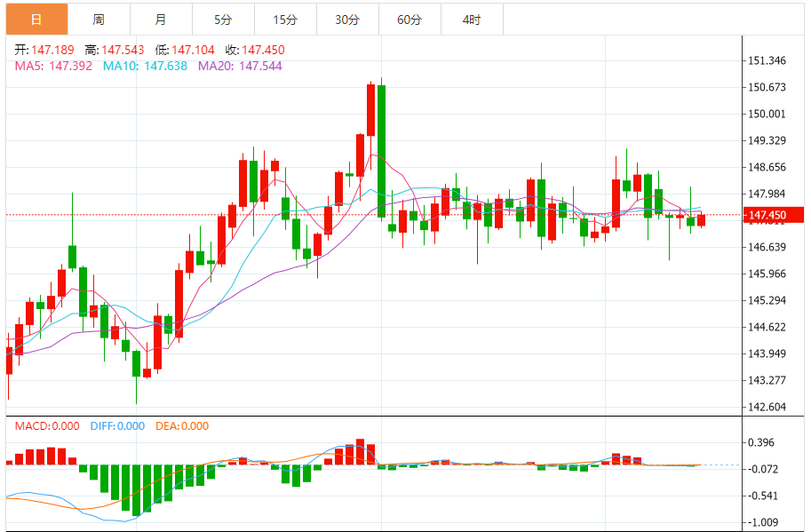
Task: Click the MA10: 147.638 label
Action: pyautogui.click(x=145, y=67)
